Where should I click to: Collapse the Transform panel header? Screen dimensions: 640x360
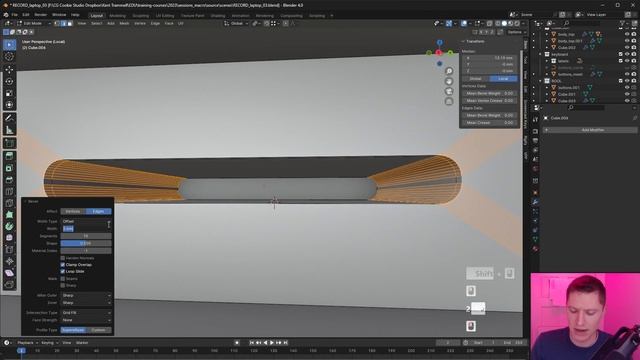pos(473,41)
